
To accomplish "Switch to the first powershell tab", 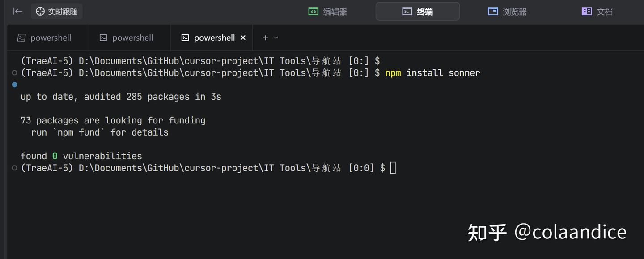I will coord(44,38).
